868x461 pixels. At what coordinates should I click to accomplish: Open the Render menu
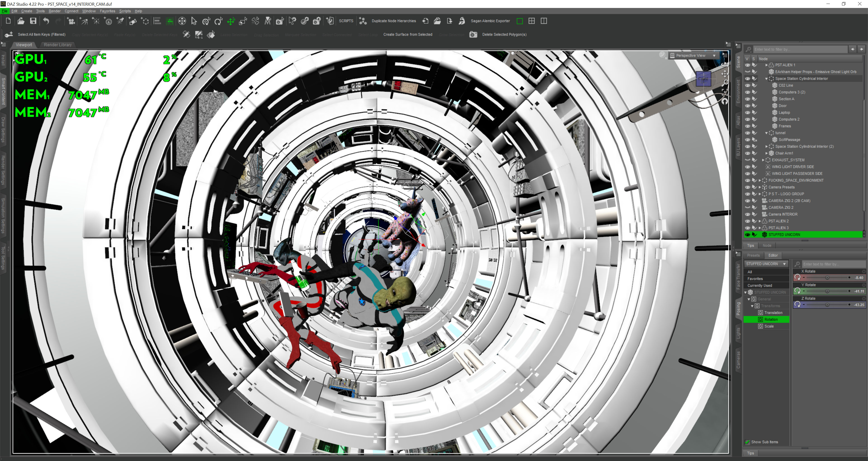(x=54, y=11)
